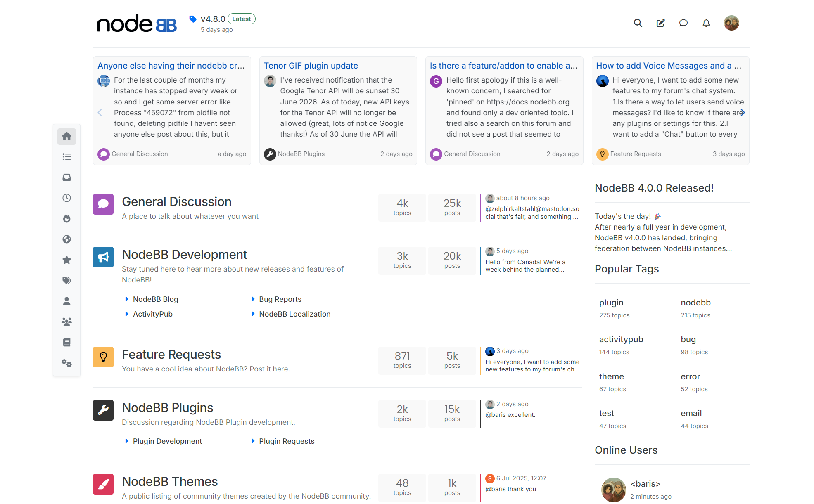Open admin settings gears in sidebar
Viewport: 814px width, 504px height.
(x=66, y=363)
